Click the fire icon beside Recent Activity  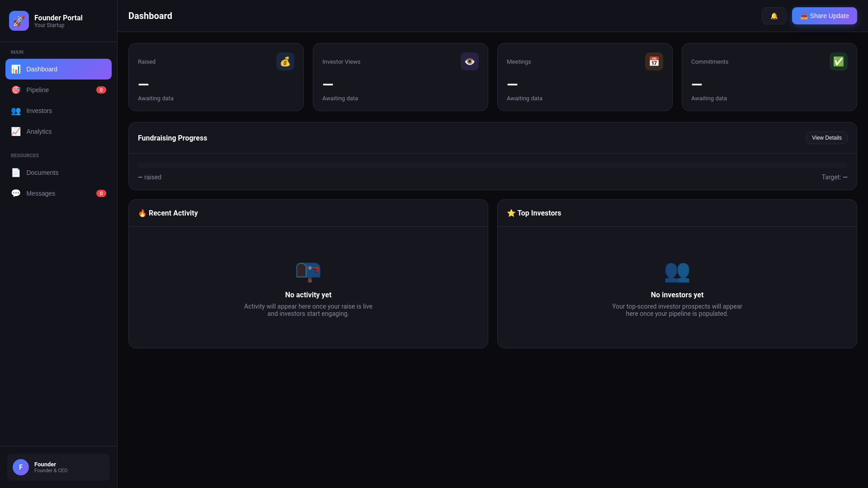coord(142,213)
